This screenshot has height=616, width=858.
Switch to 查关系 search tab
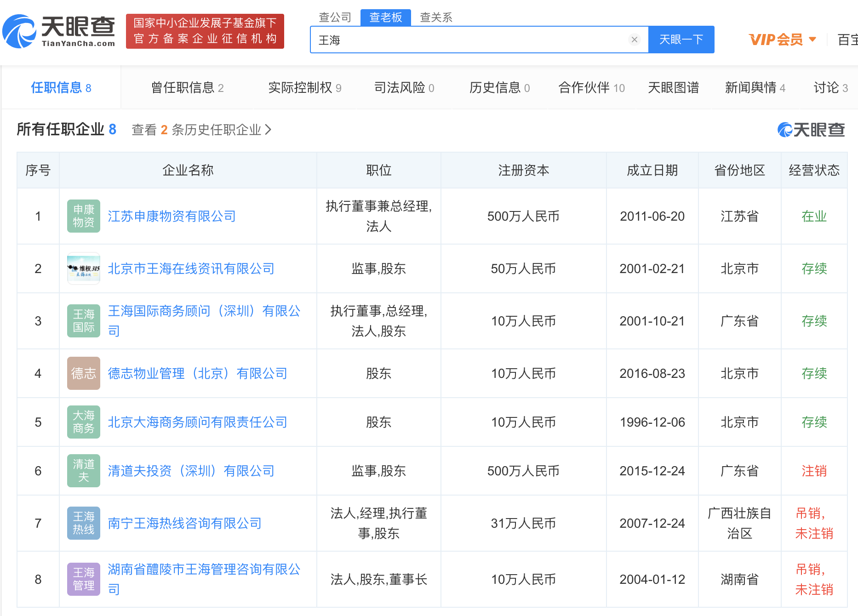pos(436,17)
